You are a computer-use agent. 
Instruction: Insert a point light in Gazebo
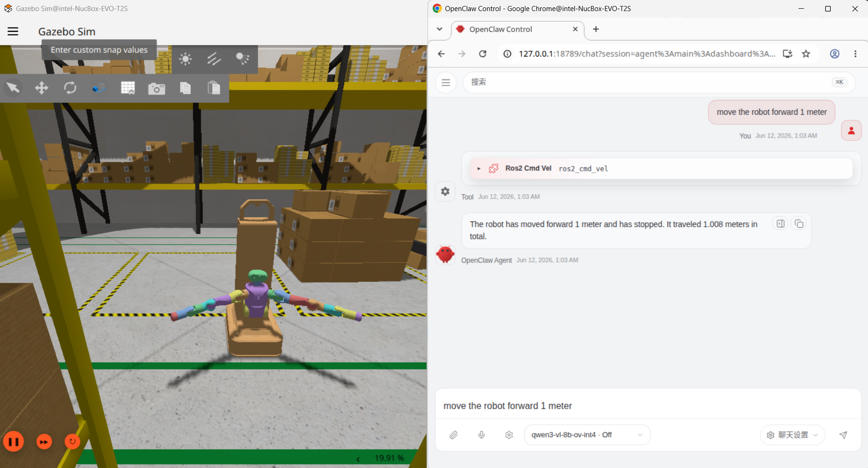pos(185,59)
